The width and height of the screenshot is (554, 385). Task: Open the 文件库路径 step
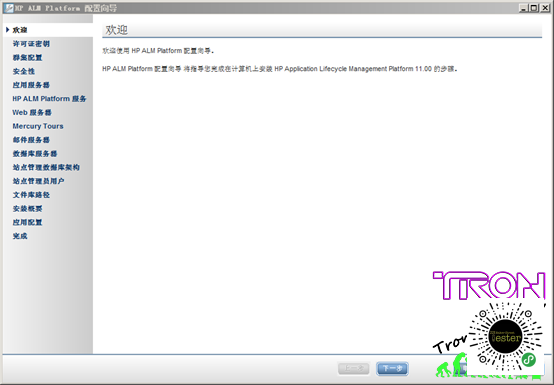pos(31,195)
